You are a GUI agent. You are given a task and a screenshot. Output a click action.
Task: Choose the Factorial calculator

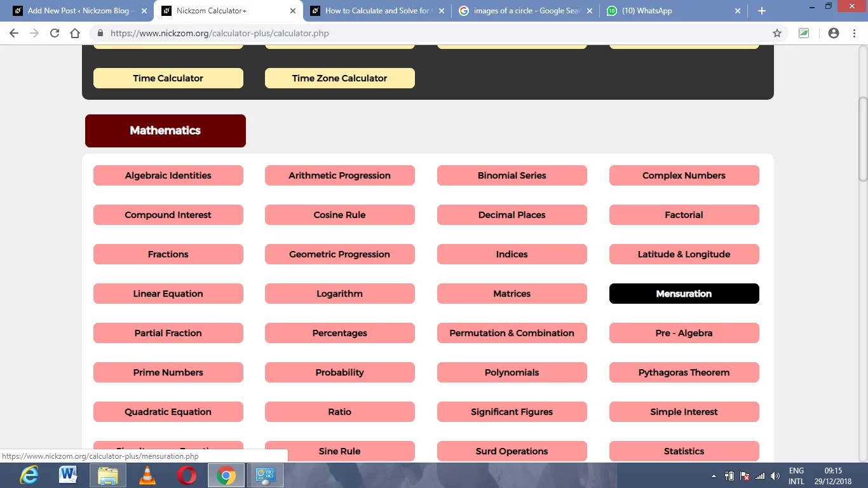684,215
